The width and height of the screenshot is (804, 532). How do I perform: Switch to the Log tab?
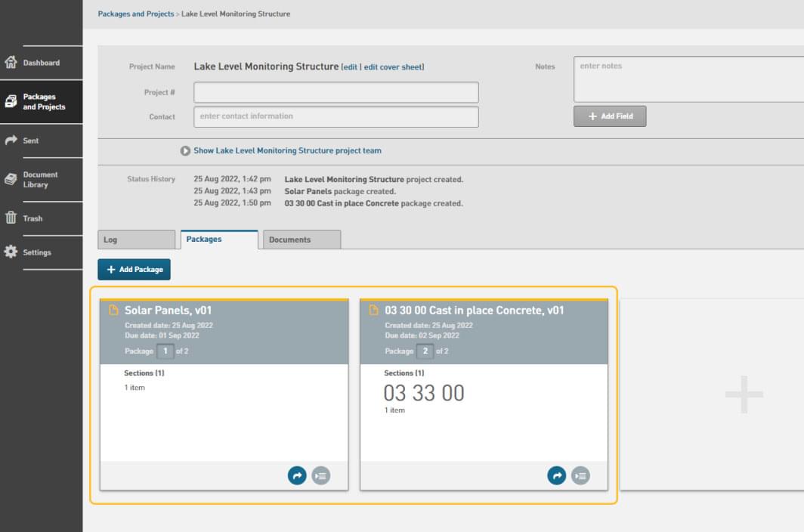coord(137,240)
